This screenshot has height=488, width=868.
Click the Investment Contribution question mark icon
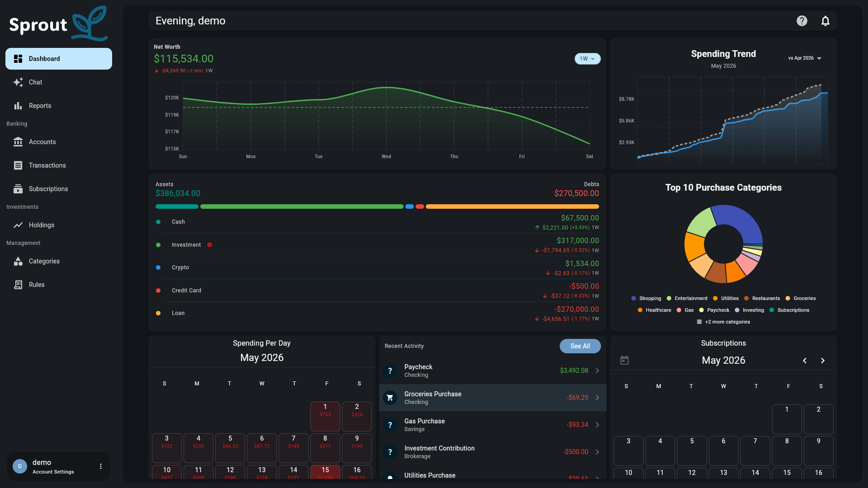click(390, 452)
